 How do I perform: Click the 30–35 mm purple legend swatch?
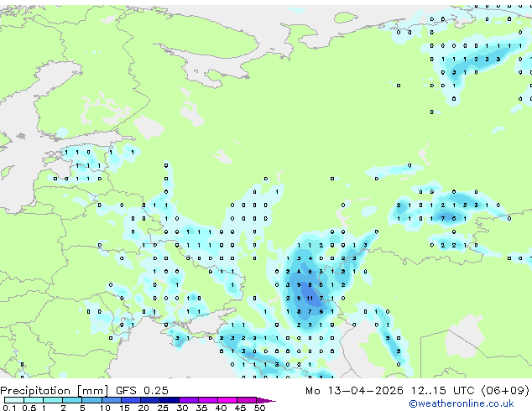coord(188,400)
